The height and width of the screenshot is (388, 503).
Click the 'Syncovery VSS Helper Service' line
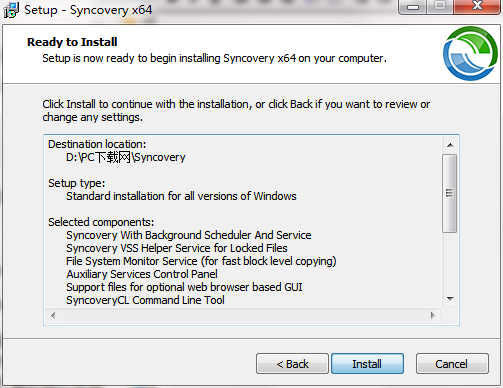click(177, 248)
